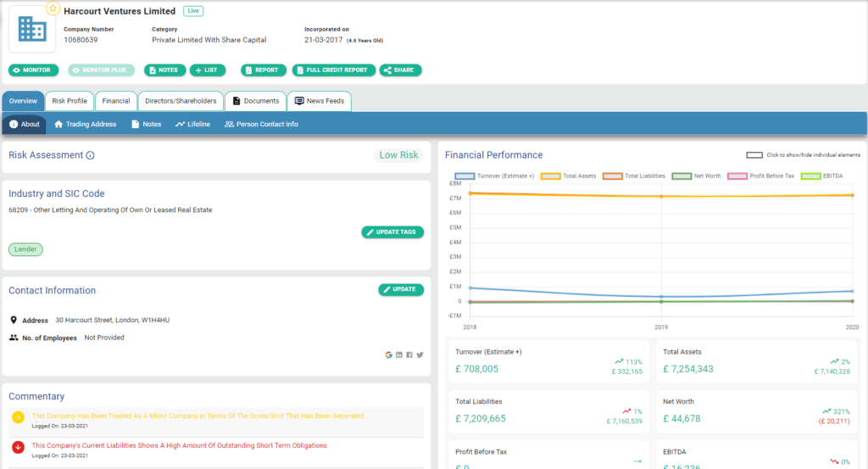This screenshot has height=469, width=868.
Task: Open the REPORT button
Action: click(x=264, y=70)
